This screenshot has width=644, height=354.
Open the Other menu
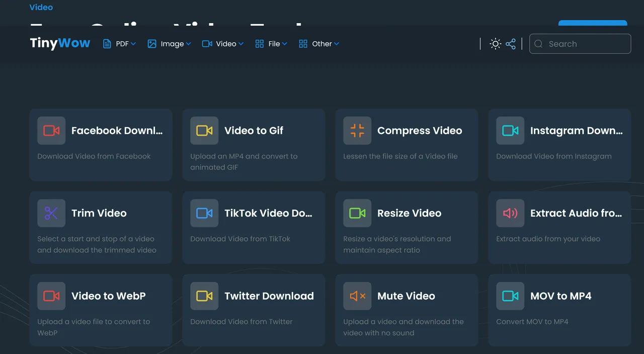[x=319, y=44]
